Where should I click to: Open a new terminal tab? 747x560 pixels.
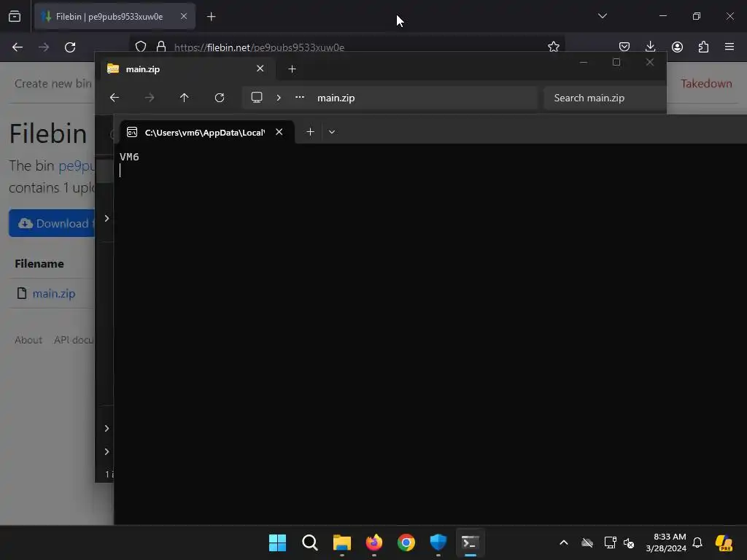[x=310, y=132]
